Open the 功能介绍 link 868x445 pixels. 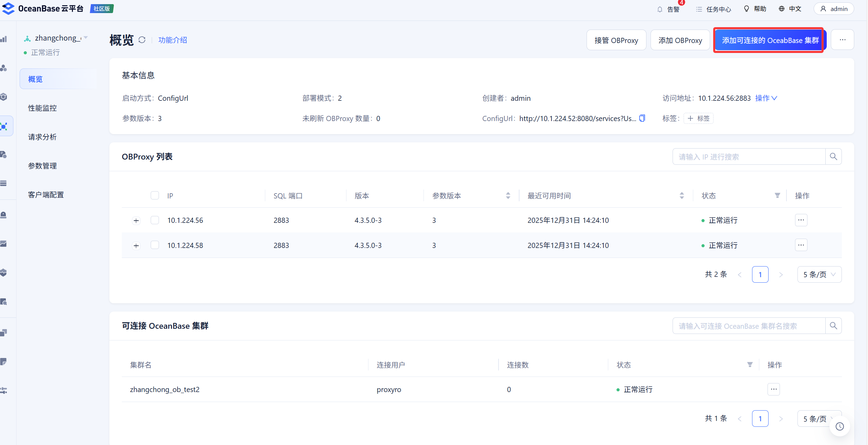pyautogui.click(x=172, y=40)
